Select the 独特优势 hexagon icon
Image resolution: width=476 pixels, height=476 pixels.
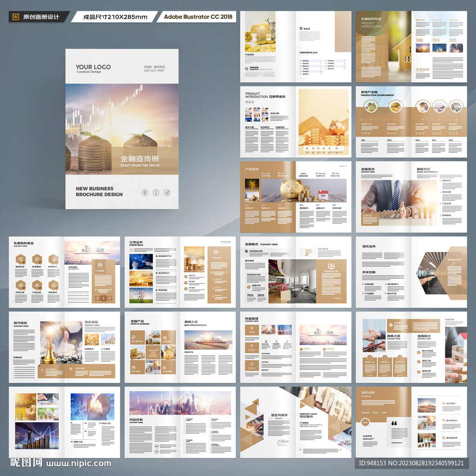coord(20,259)
